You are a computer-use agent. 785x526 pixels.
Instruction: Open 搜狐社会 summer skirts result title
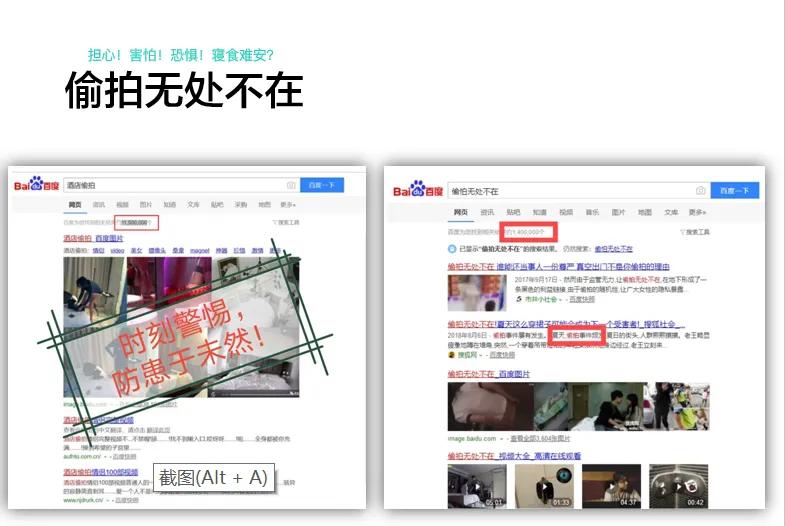coord(566,324)
